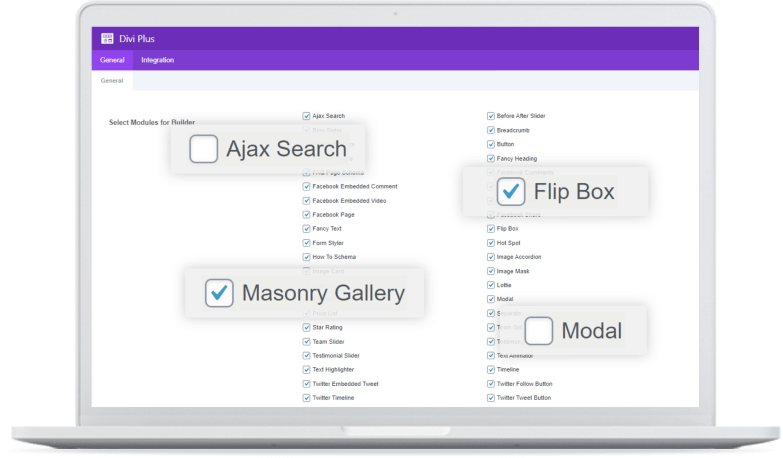783x458 pixels.
Task: Uncheck the enlarged Flip Box callout checkbox
Action: pos(510,192)
